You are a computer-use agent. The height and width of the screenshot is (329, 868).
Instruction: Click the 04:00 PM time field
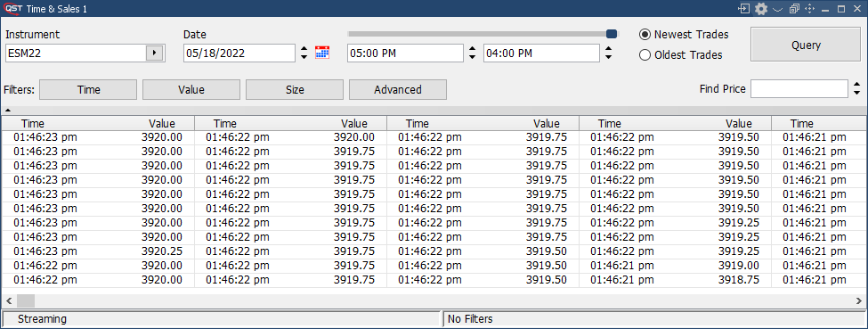click(541, 53)
